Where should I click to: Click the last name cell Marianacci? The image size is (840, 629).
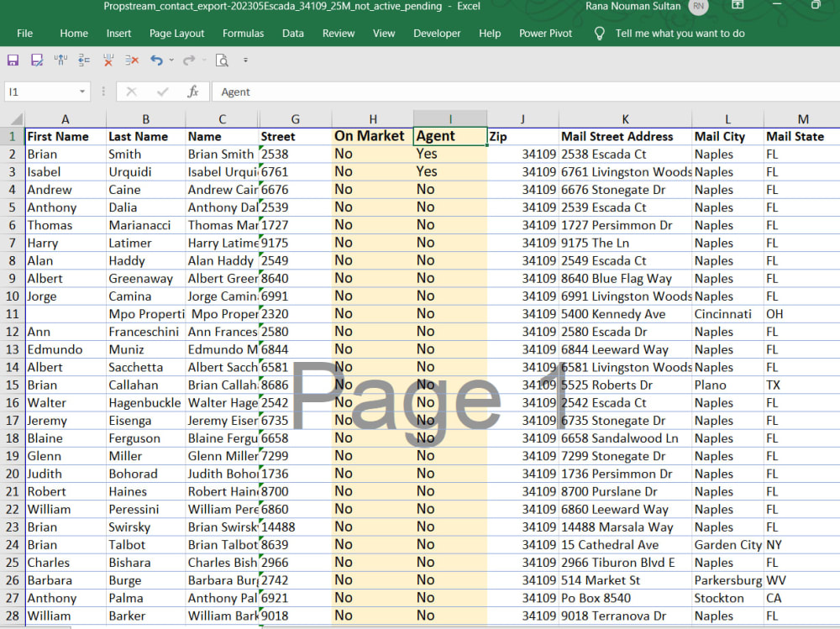(x=145, y=225)
